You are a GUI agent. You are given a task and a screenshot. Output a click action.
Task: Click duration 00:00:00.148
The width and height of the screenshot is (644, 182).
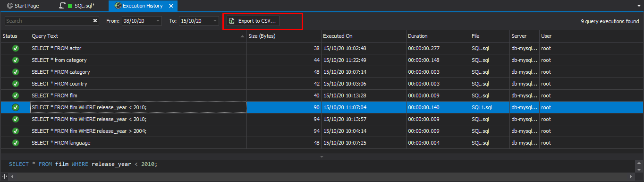point(424,60)
